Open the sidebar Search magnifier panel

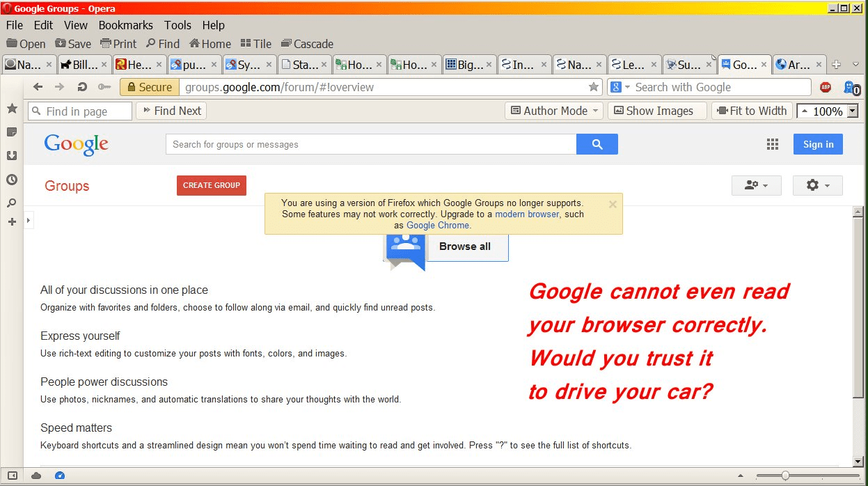[x=12, y=203]
